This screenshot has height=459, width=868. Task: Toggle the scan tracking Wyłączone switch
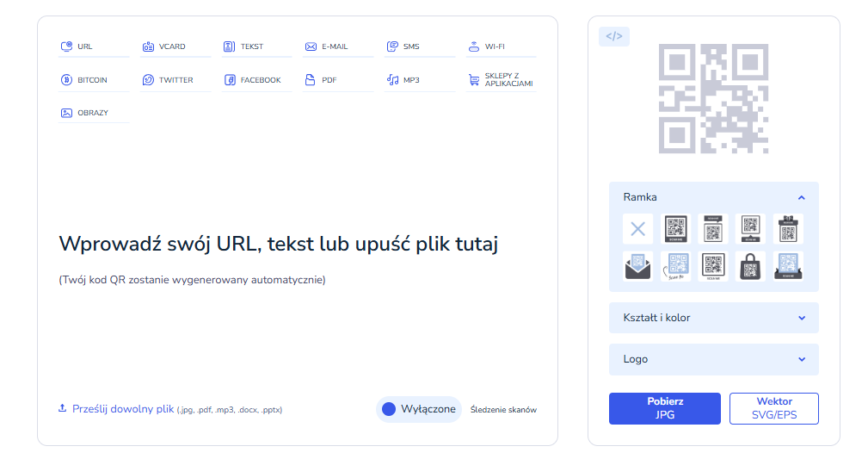point(419,409)
